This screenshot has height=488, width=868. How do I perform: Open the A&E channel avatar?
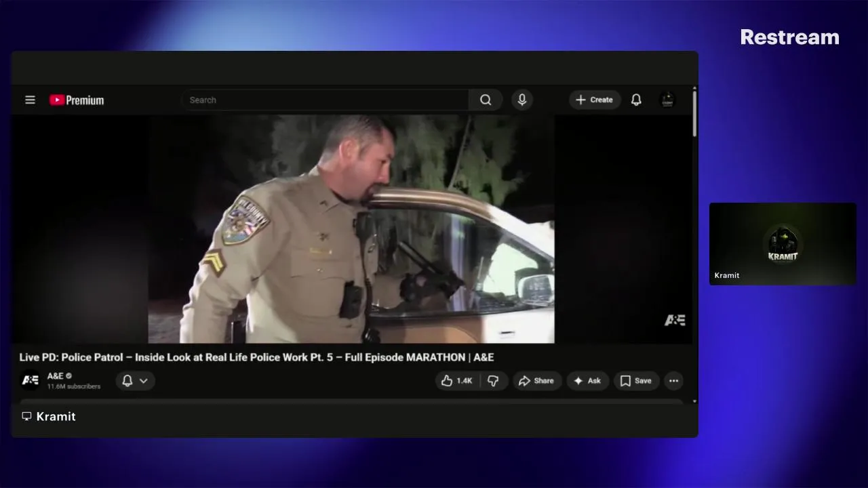click(x=30, y=380)
